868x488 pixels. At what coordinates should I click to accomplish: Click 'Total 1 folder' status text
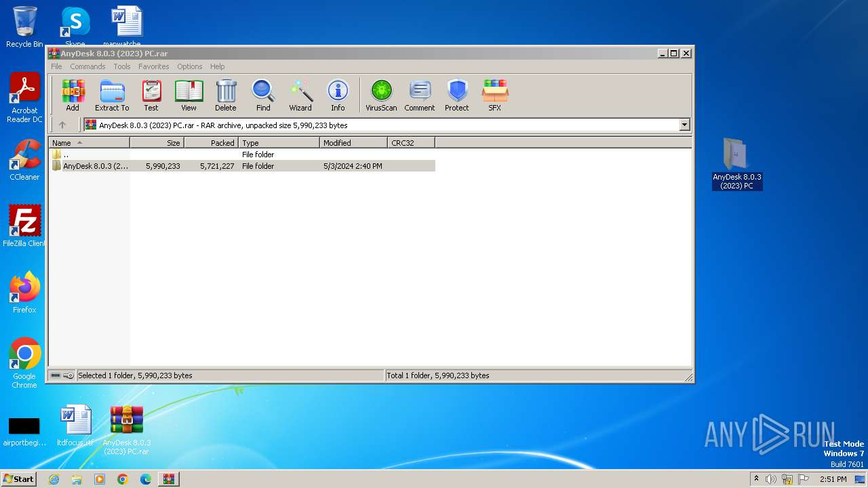click(438, 375)
